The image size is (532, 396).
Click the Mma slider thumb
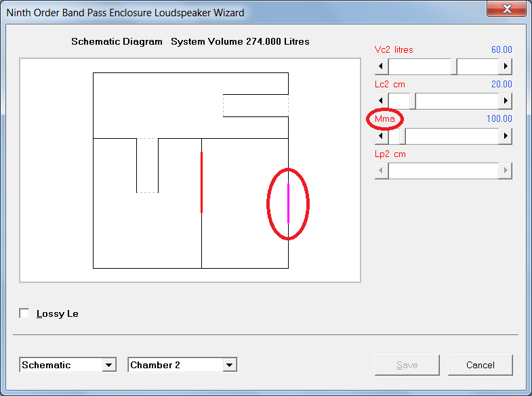coord(403,136)
